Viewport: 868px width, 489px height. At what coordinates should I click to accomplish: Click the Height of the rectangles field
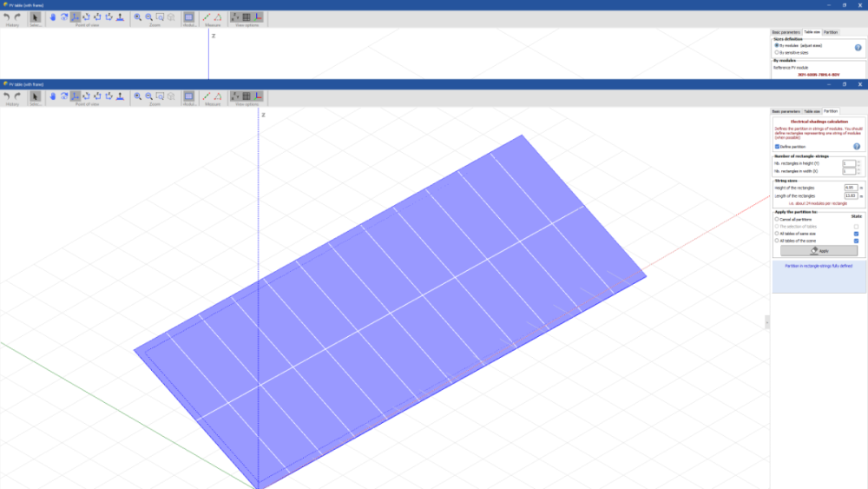850,187
